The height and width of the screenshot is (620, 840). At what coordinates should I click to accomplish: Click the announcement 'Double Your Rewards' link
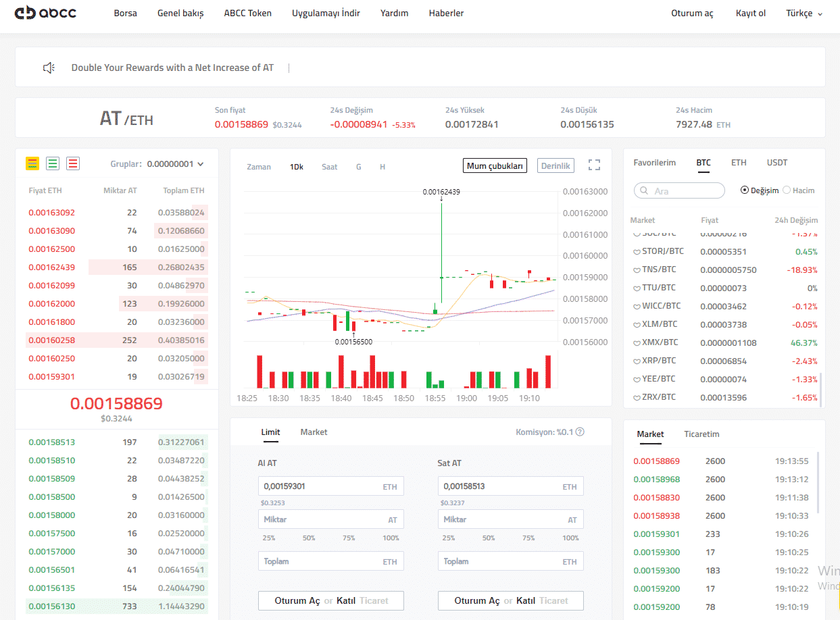[173, 68]
